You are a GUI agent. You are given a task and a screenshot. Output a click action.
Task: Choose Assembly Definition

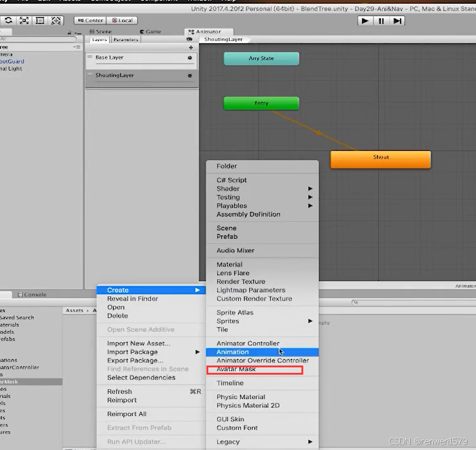click(262, 214)
